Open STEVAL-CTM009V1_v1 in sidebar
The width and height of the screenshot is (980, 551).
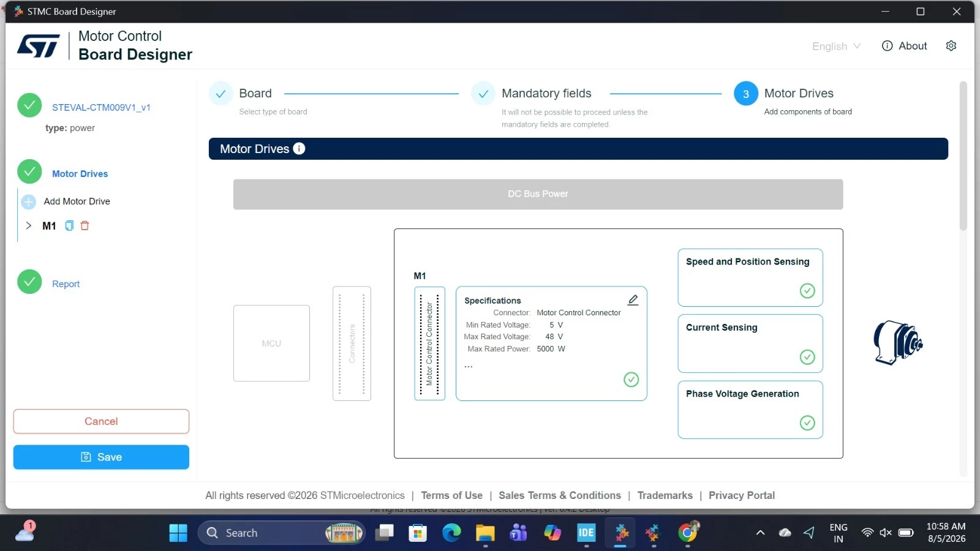[101, 108]
